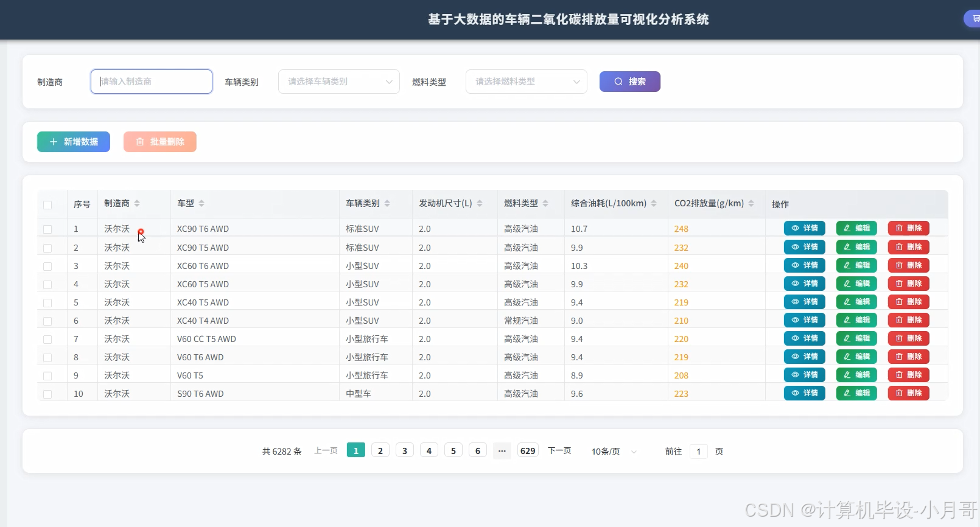Click 删除 for V60 CC T5 AWD row

(909, 338)
